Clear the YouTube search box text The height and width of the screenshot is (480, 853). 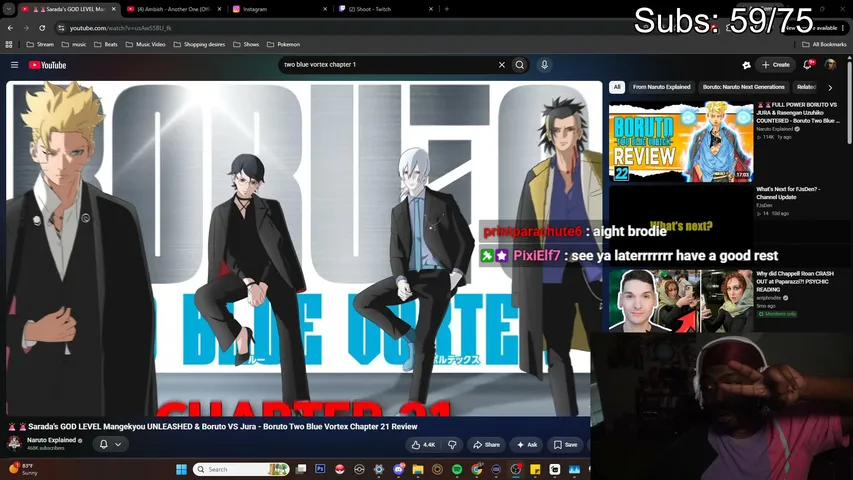(x=502, y=65)
